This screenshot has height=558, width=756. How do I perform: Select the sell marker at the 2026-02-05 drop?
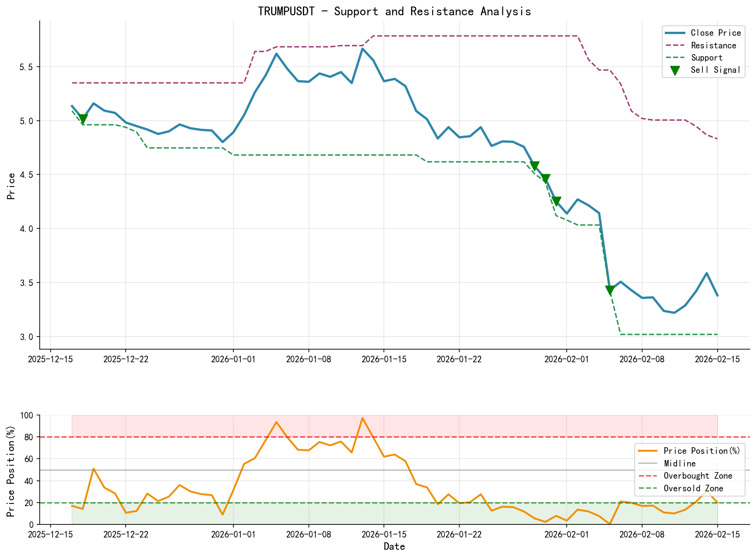610,289
